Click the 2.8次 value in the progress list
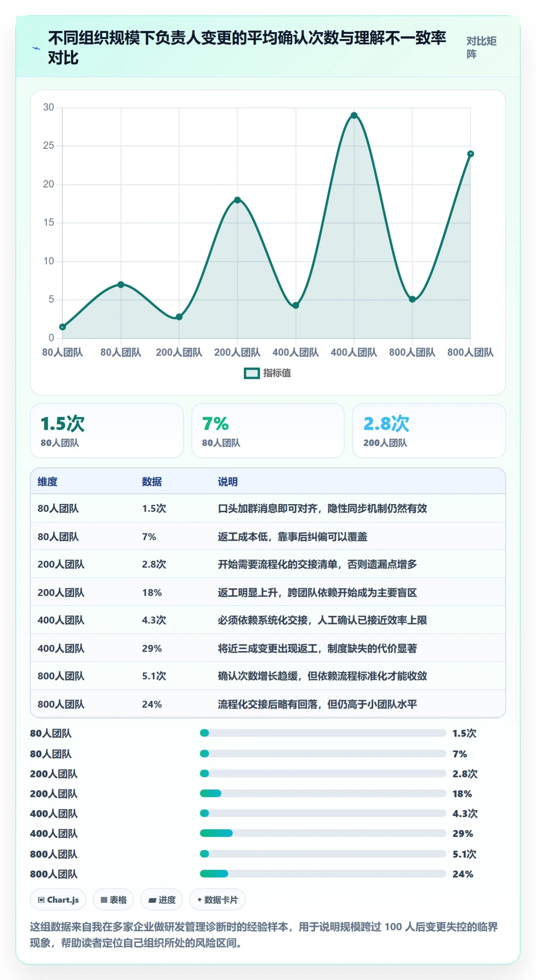 (x=465, y=774)
